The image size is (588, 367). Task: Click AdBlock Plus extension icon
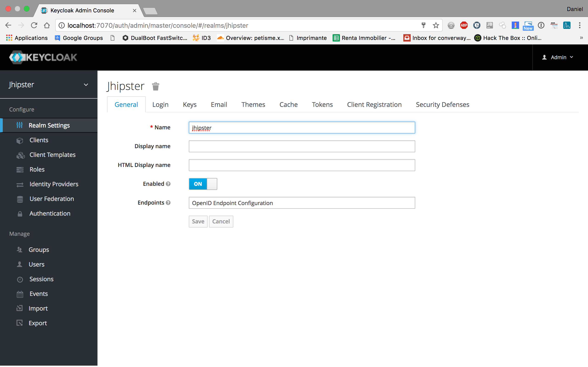(464, 25)
